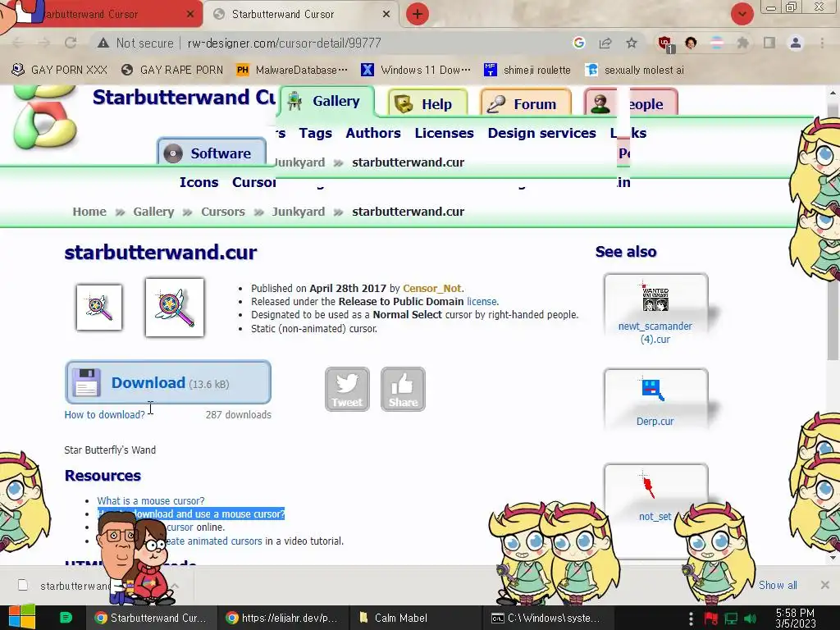Open the tab search dropdown arrow
840x630 pixels.
[x=742, y=14]
